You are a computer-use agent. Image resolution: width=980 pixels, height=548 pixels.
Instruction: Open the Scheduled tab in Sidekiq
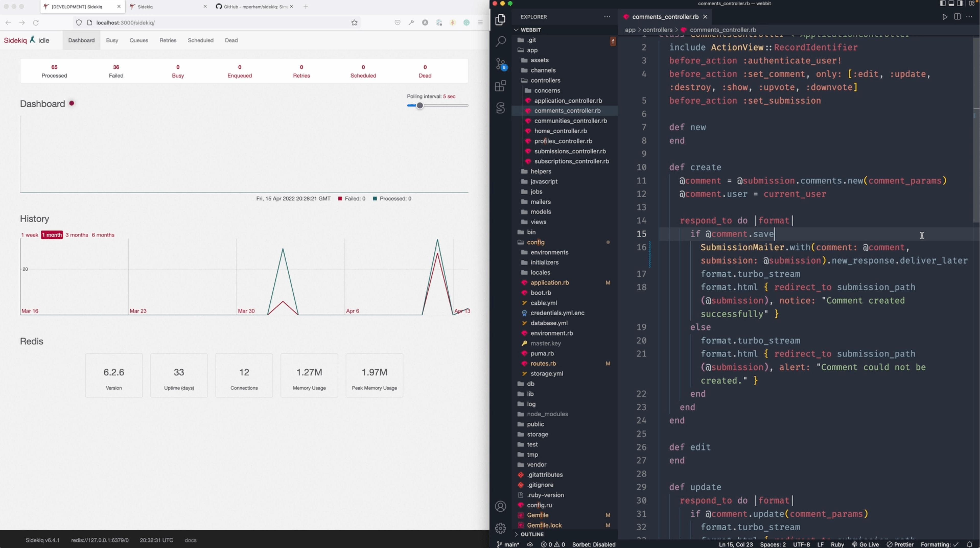[x=201, y=40]
